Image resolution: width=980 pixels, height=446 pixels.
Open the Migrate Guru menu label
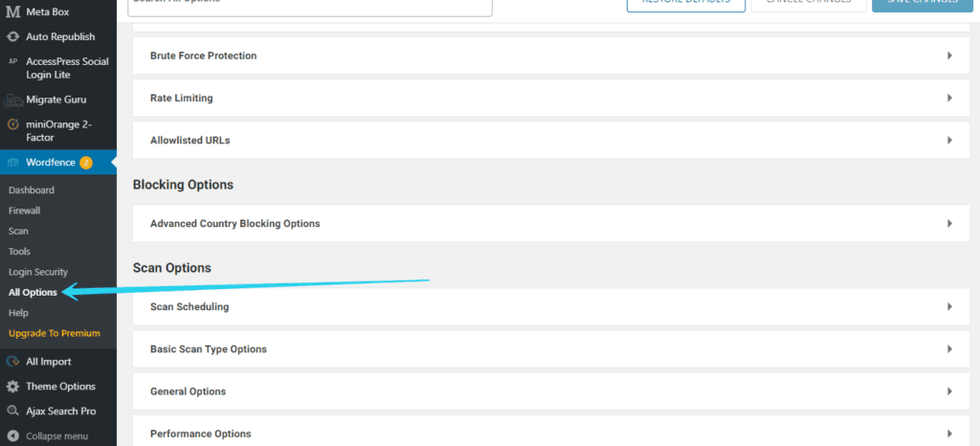(56, 100)
